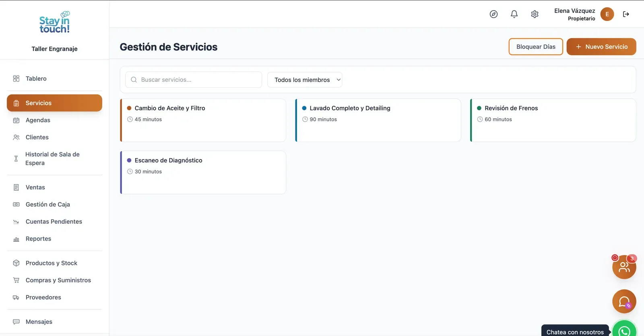Open the Lavado Completo y Detailing card
The image size is (644, 336).
(378, 120)
